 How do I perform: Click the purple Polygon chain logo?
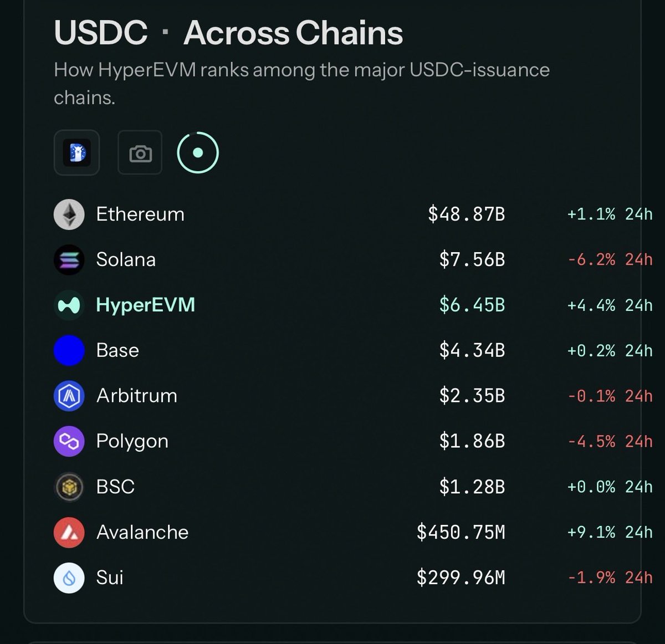(x=69, y=441)
